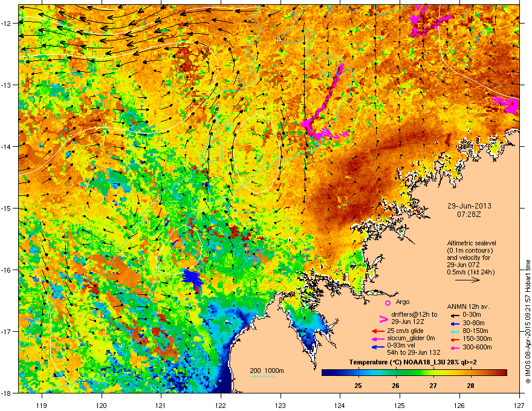Screen dimensions: 532x411
Task: Click the black 0-30m ANMN arrow
Action: [x=454, y=315]
